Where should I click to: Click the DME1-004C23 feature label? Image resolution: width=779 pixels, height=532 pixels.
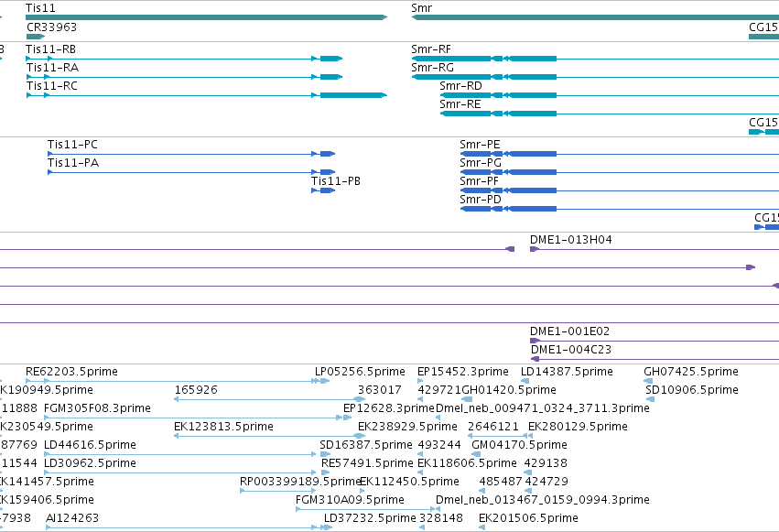(x=571, y=350)
